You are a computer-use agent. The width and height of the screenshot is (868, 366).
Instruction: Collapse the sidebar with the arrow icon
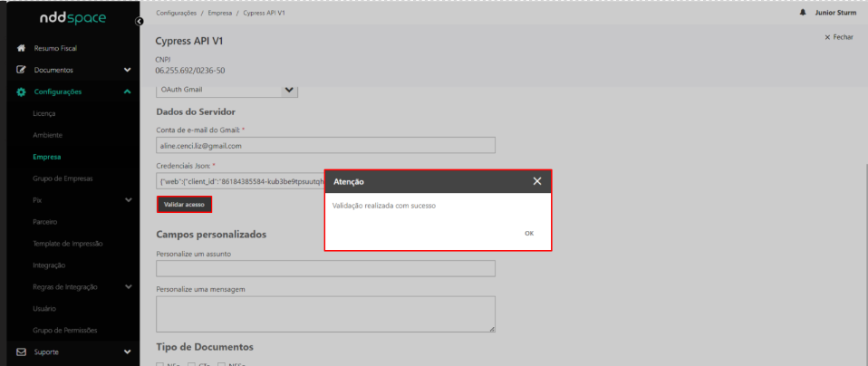tap(139, 21)
